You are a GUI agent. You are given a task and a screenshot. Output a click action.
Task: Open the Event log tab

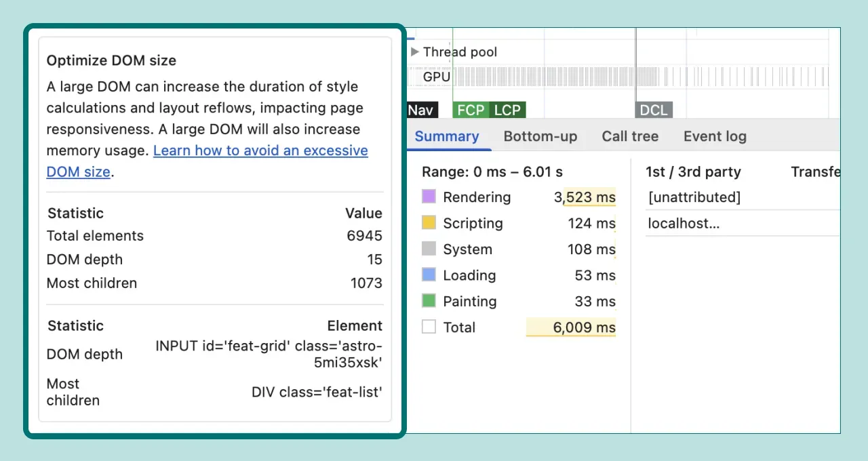[x=715, y=136]
